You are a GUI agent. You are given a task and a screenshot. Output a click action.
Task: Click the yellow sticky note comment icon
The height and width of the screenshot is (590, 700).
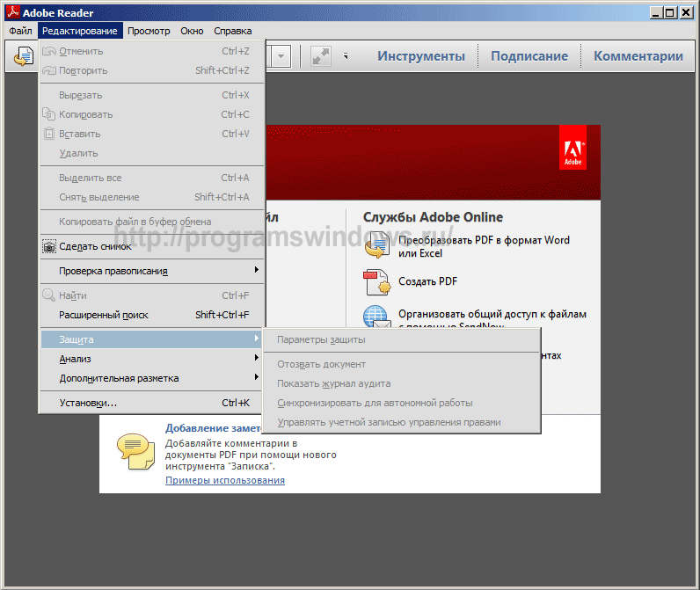(x=135, y=448)
